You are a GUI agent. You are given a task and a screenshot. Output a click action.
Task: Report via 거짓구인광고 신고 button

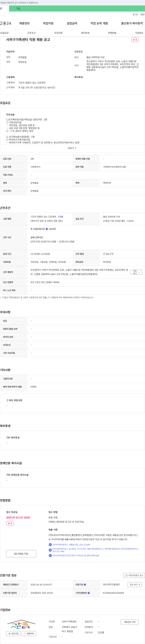(x=134, y=575)
